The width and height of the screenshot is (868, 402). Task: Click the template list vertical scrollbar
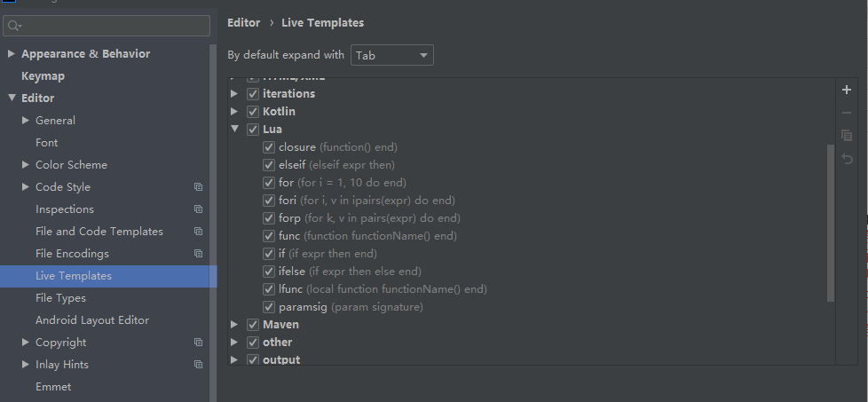coord(831,223)
